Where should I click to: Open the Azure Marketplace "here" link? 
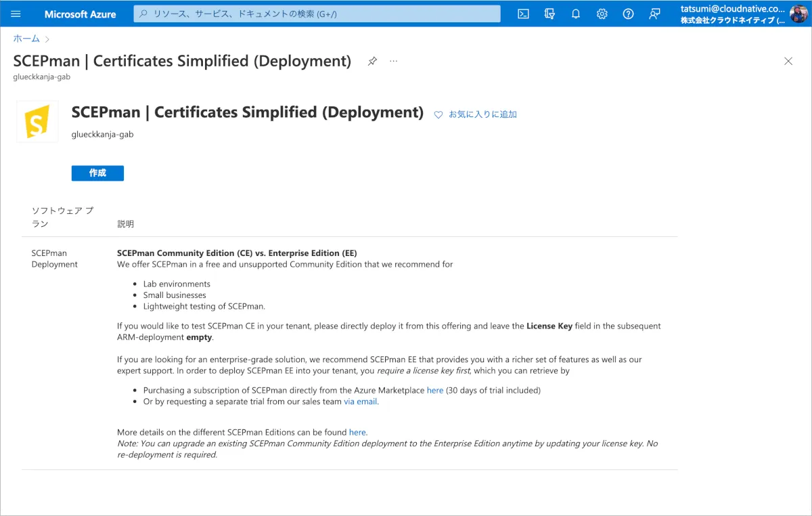435,391
